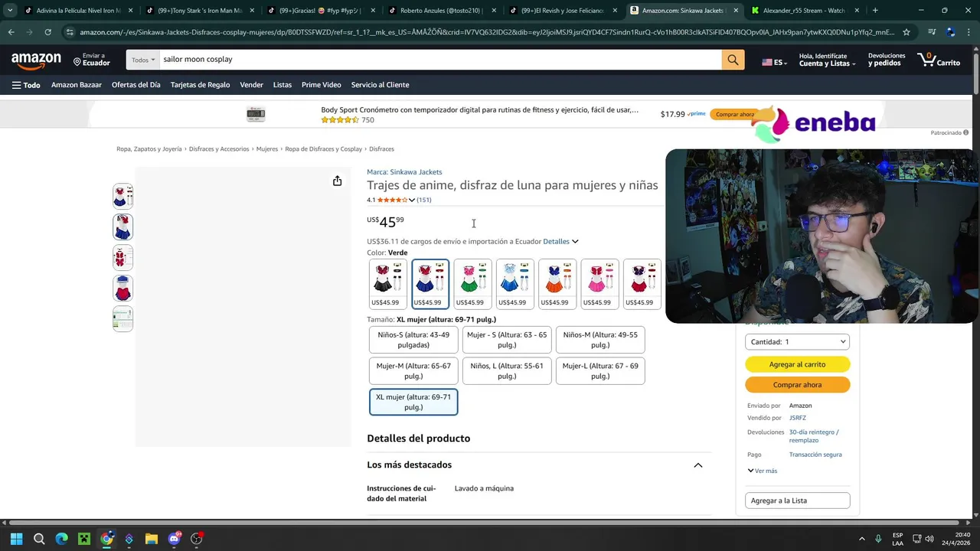Viewport: 980px width, 551px height.
Task: Select size Niños-M (Altura: 49-55 pulg.)
Action: (600, 340)
